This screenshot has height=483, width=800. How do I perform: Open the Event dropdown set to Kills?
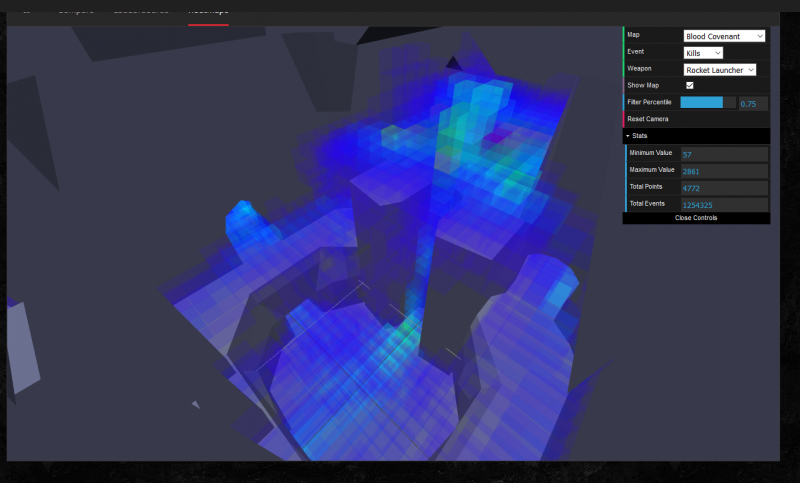click(x=703, y=52)
